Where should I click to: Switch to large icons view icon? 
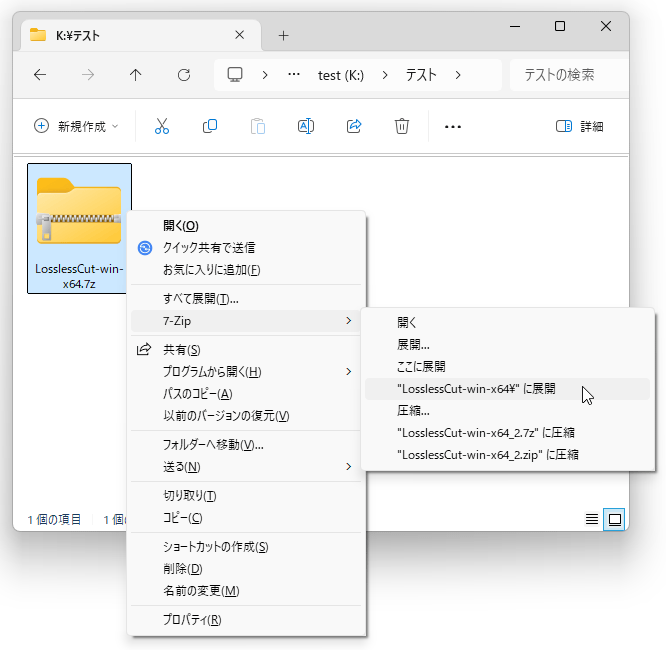coord(614,519)
